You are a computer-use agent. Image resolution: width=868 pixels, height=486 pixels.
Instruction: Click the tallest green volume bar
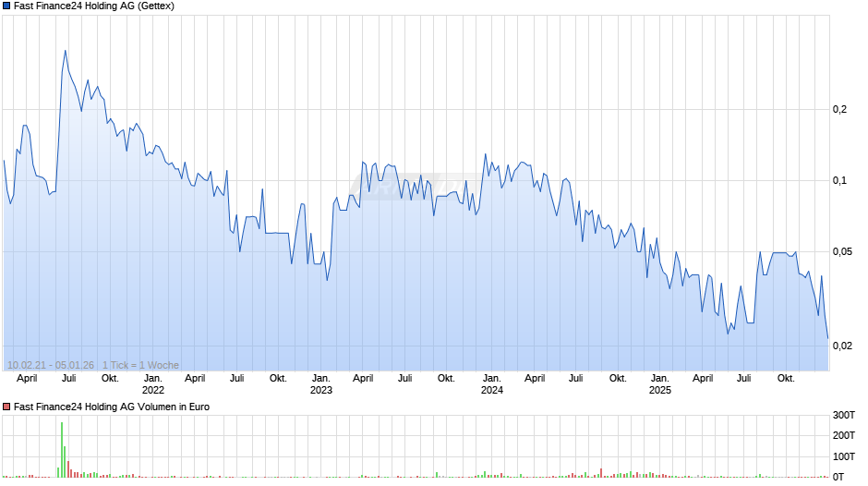pos(62,449)
